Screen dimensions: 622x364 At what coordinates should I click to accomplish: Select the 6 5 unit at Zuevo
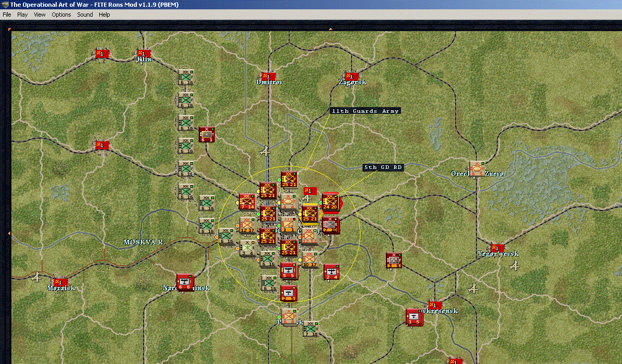coord(476,169)
